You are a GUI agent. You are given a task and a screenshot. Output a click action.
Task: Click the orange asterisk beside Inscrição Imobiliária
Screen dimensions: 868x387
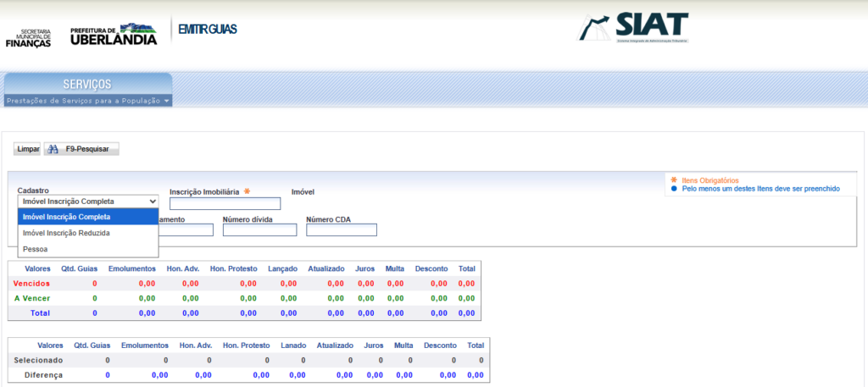click(x=247, y=191)
